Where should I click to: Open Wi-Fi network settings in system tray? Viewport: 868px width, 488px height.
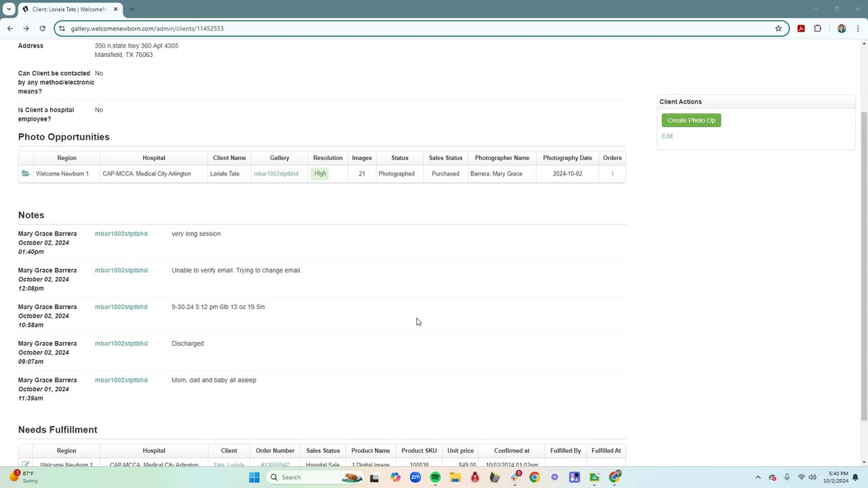[801, 477]
